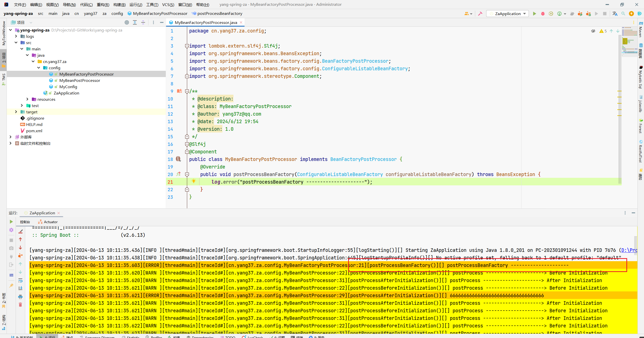Expand the resources folder
This screenshot has width=644, height=338.
(27, 99)
